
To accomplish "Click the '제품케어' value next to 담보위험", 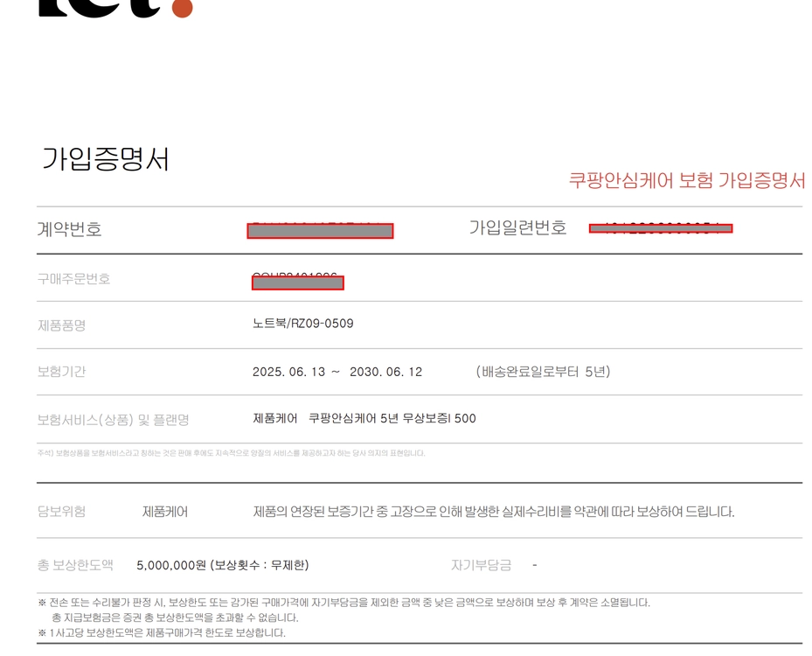I will (x=165, y=512).
